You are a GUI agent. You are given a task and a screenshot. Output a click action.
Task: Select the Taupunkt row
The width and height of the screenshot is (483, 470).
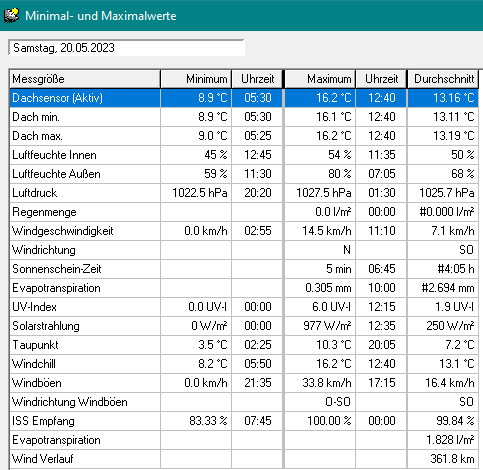coord(244,345)
